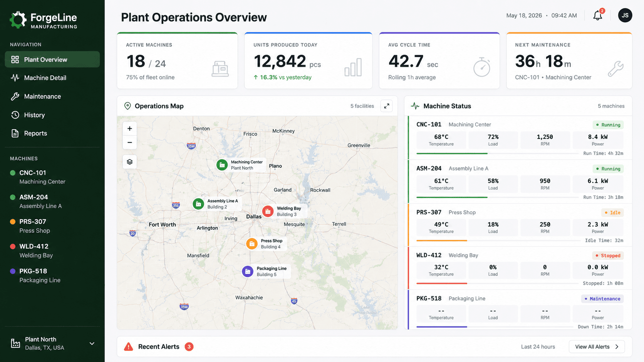Click the warning triangle in Recent Alerts
The height and width of the screenshot is (362, 644).
(x=129, y=347)
